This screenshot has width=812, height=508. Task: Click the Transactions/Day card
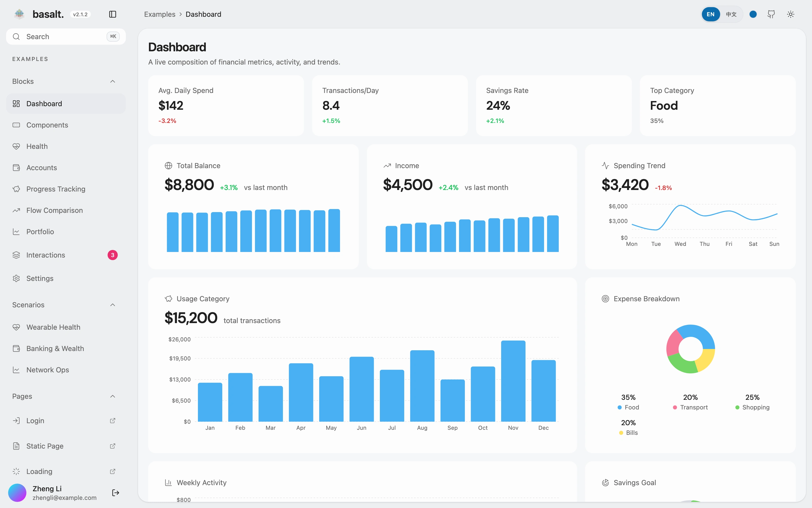(x=390, y=105)
